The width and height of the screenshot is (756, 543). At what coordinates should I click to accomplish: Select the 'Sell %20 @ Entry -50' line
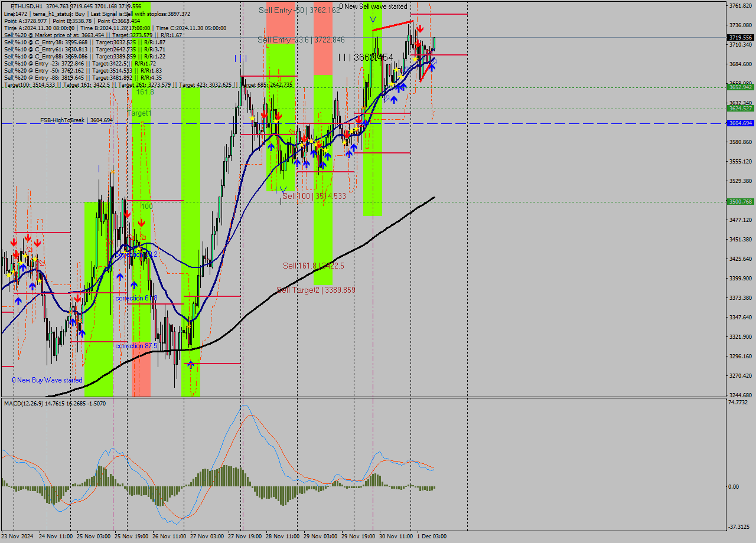[83, 70]
